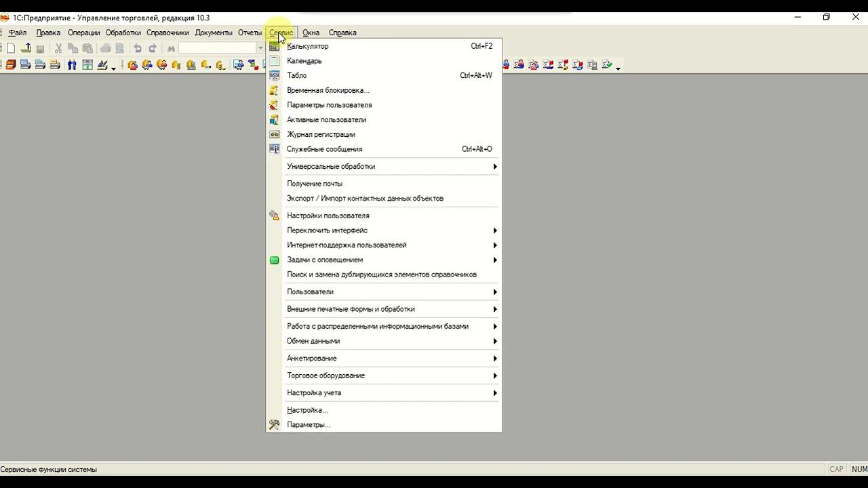Open Калькулятор from the menu
868x488 pixels.
point(384,46)
